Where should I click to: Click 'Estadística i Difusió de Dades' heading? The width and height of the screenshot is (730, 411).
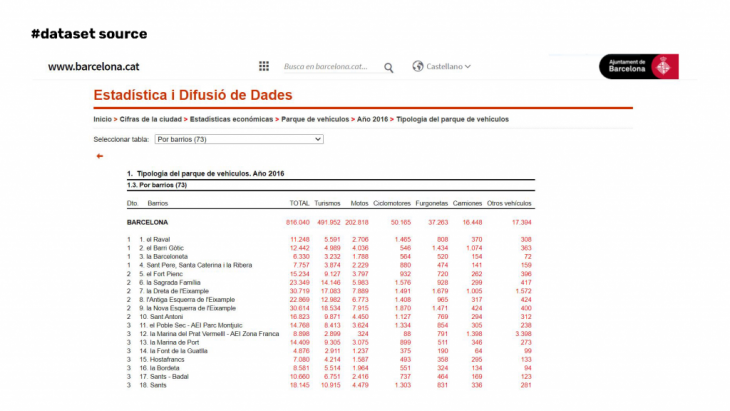tap(193, 95)
